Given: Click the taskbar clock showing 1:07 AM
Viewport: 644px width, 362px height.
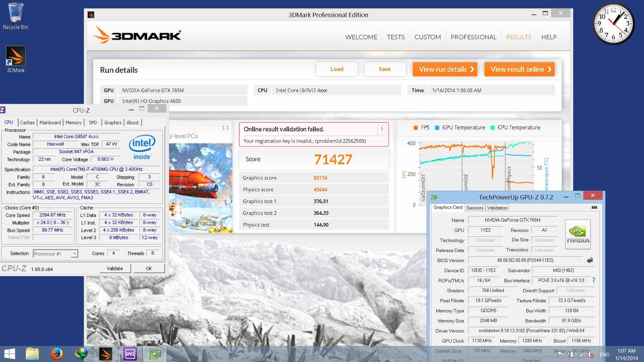Looking at the screenshot, I should pyautogui.click(x=626, y=354).
